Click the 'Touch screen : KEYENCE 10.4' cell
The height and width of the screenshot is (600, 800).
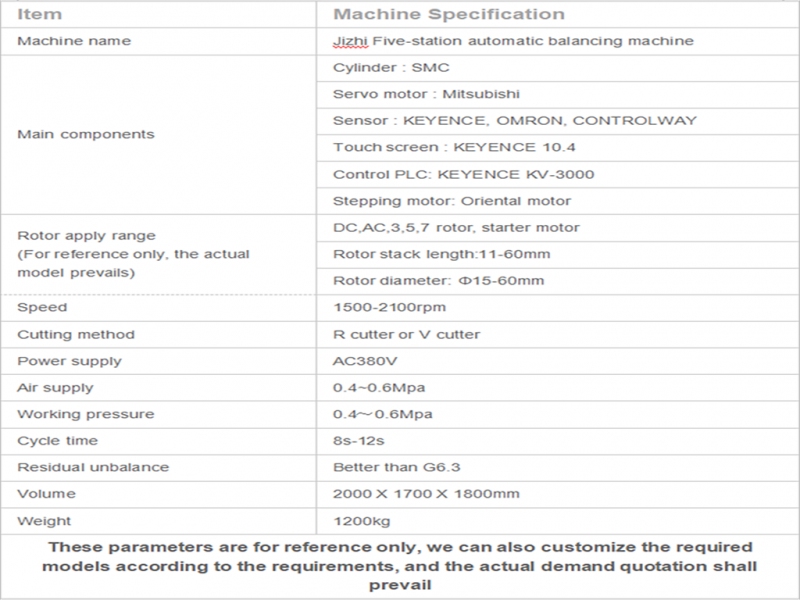tap(558, 147)
